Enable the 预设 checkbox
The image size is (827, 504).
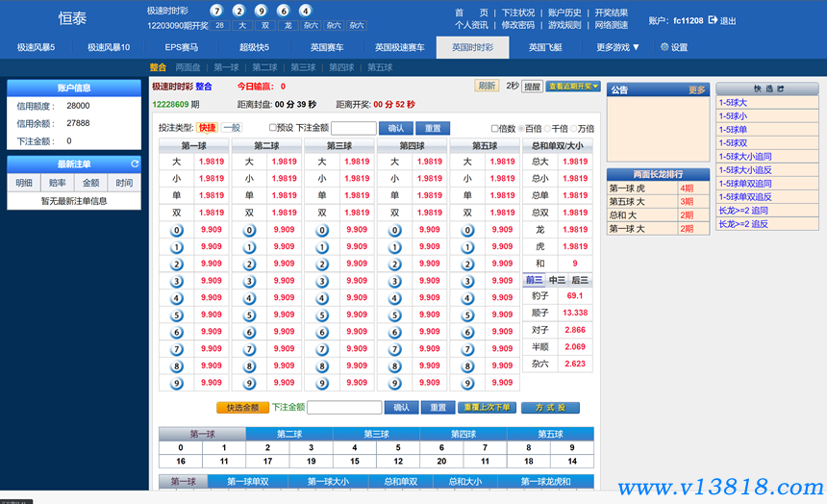(273, 128)
